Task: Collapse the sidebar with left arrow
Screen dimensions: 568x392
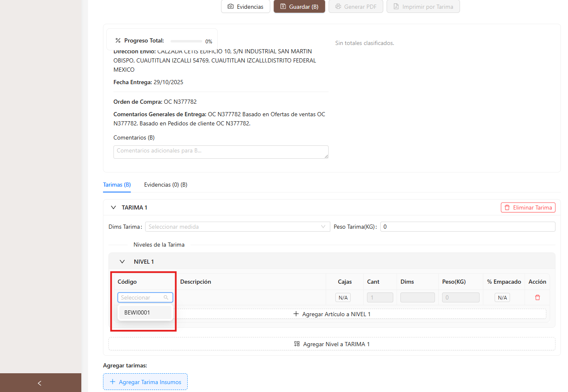Action: point(40,383)
